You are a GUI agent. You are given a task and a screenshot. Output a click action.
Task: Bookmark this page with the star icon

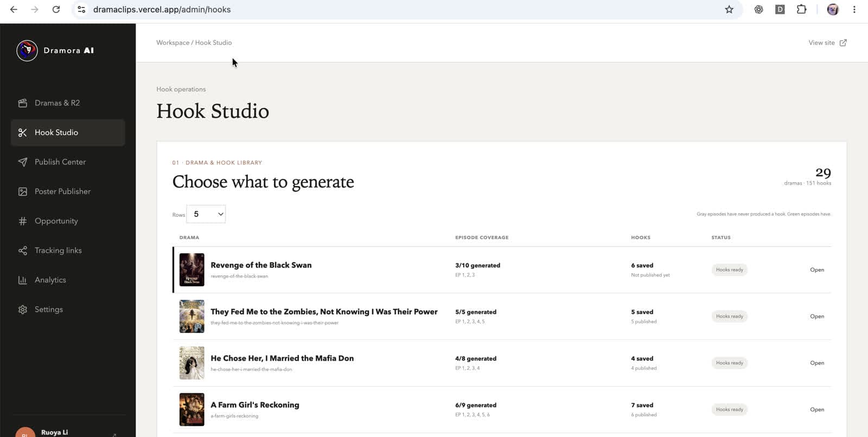click(729, 9)
